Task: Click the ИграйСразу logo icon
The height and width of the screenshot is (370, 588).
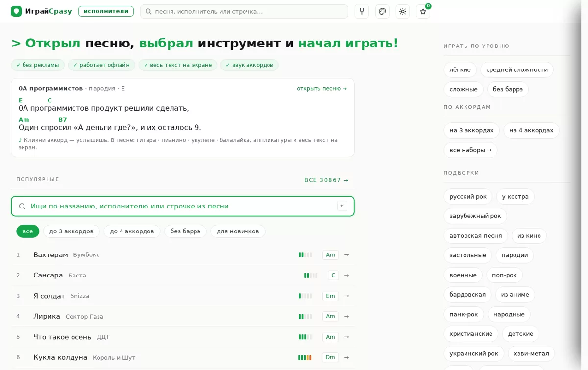Action: pos(16,11)
